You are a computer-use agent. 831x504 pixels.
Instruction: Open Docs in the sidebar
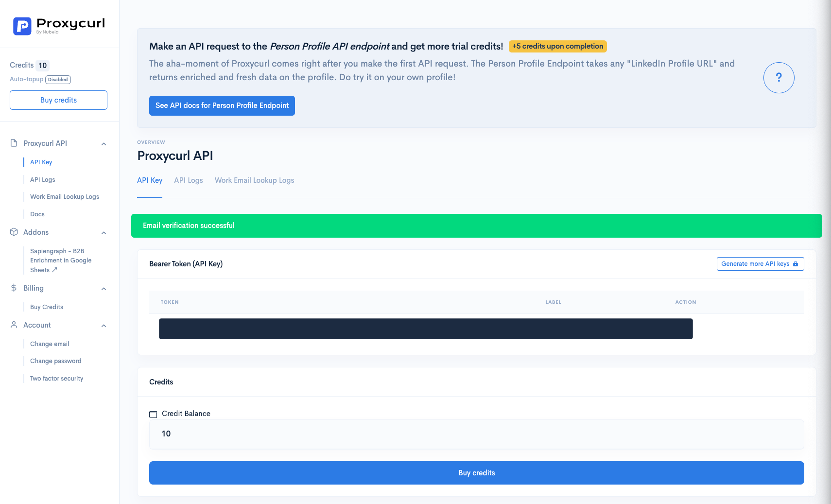37,214
